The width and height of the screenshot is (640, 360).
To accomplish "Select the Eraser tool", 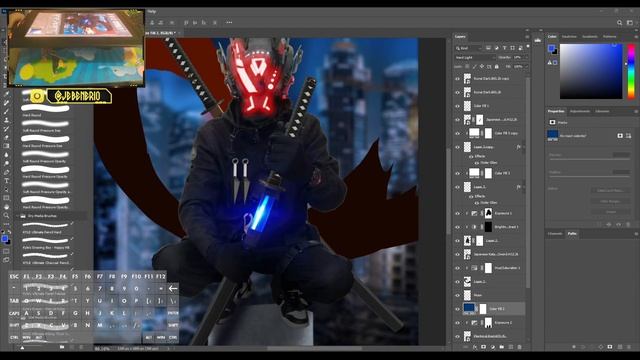I will click(6, 137).
